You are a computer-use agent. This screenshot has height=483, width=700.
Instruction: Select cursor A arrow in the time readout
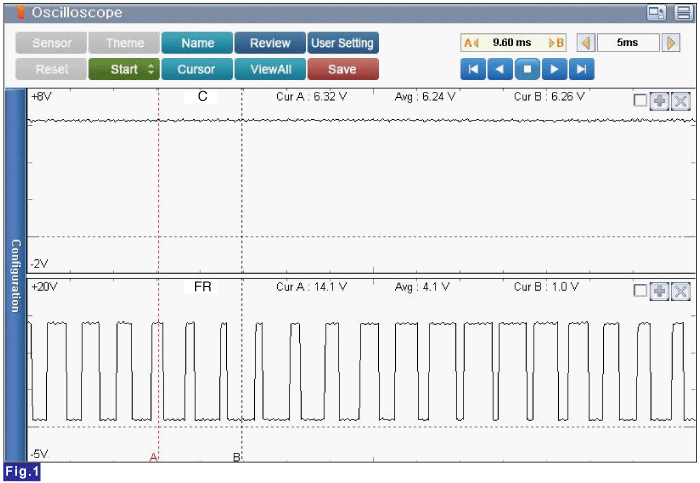tap(471, 43)
